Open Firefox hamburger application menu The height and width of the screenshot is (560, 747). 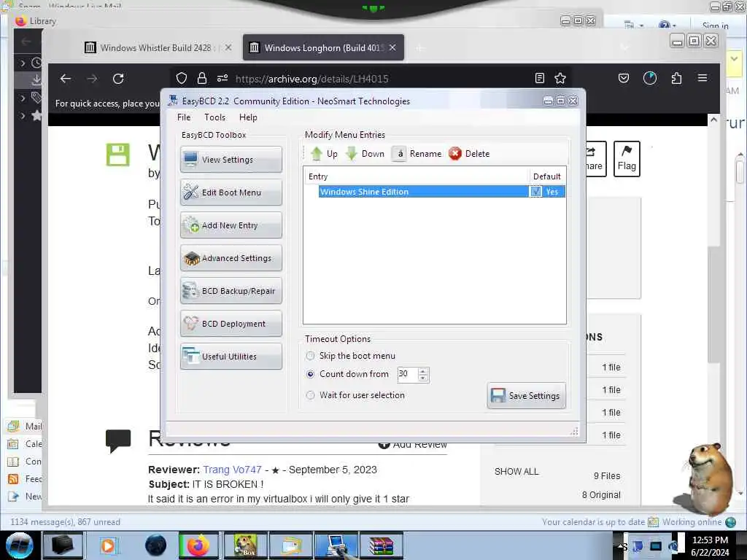tap(703, 77)
